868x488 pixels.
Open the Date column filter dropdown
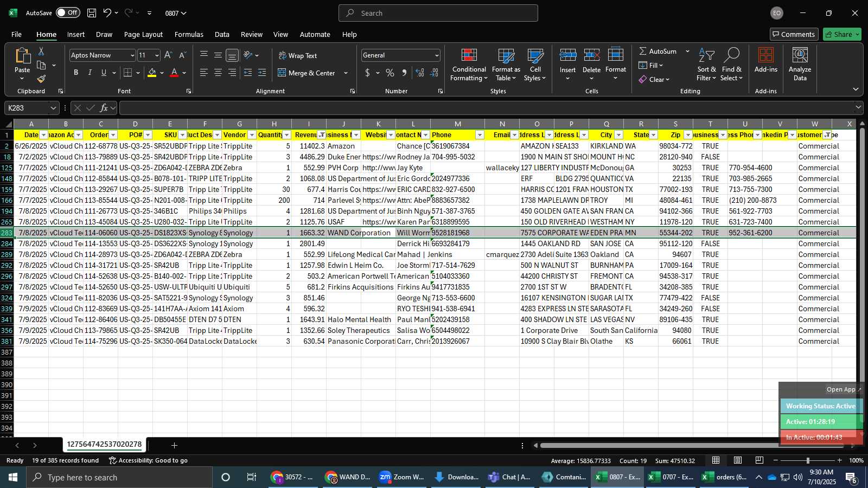click(44, 135)
